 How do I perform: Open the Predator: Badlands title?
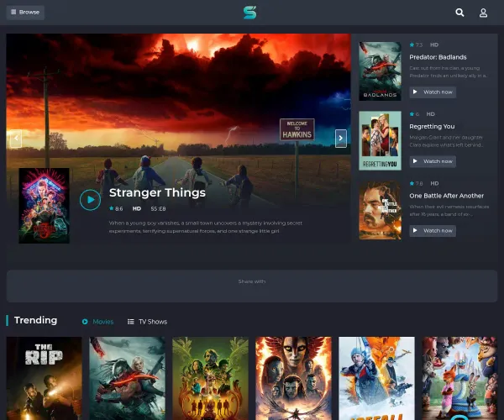click(438, 57)
